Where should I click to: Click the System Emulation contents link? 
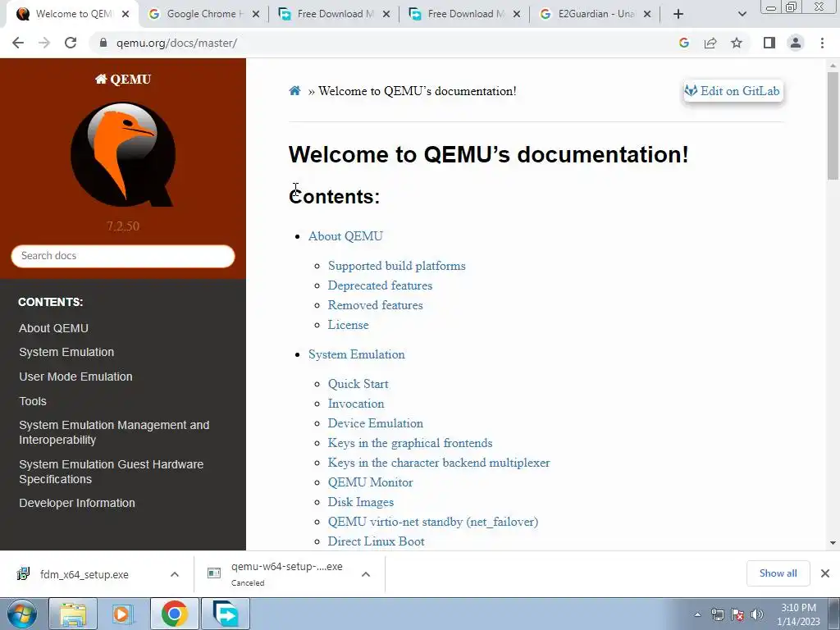tap(356, 354)
